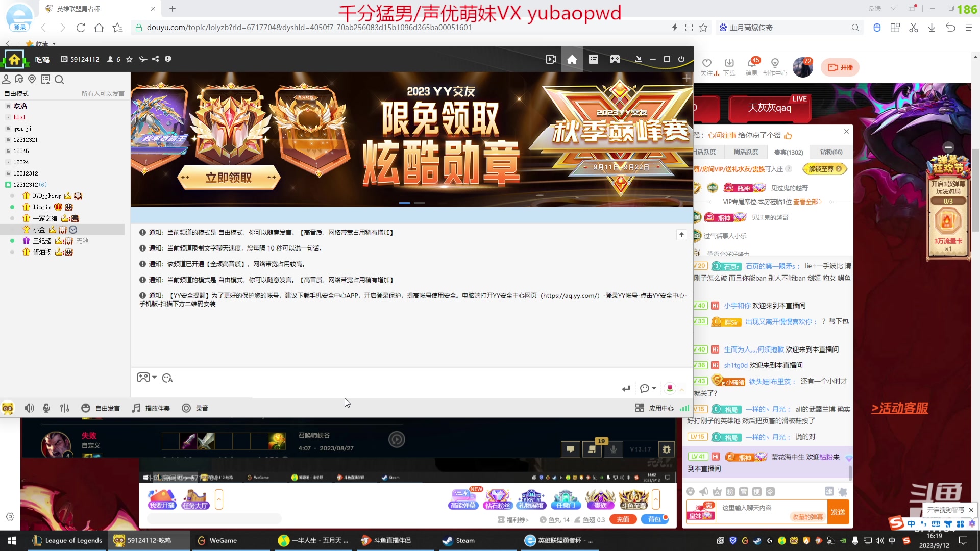Open the YY game controller icon

[615, 60]
